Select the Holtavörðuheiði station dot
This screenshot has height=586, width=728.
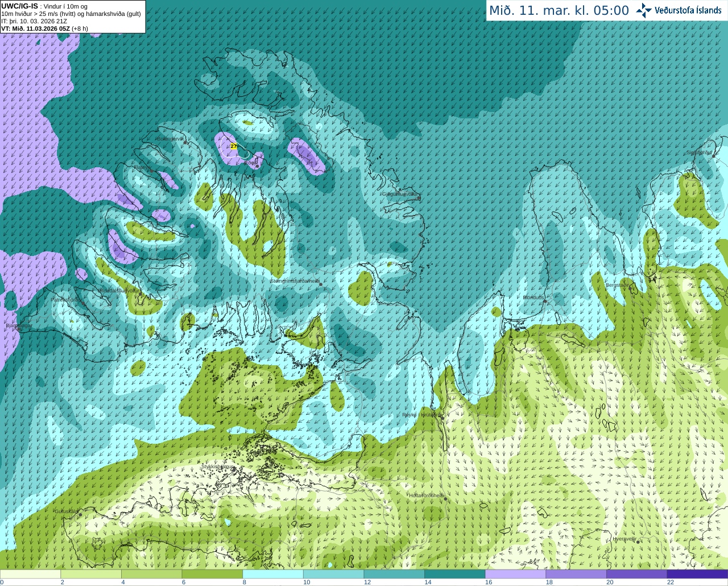[445, 499]
